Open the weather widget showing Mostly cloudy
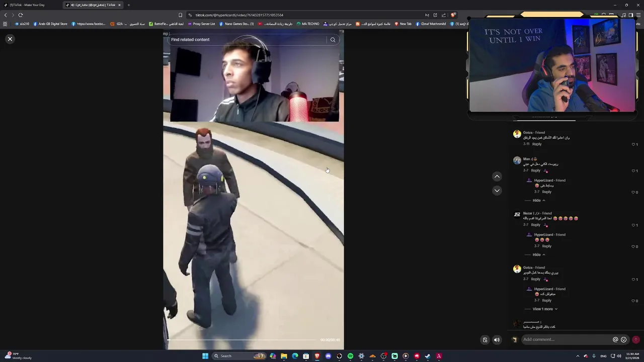 17,356
